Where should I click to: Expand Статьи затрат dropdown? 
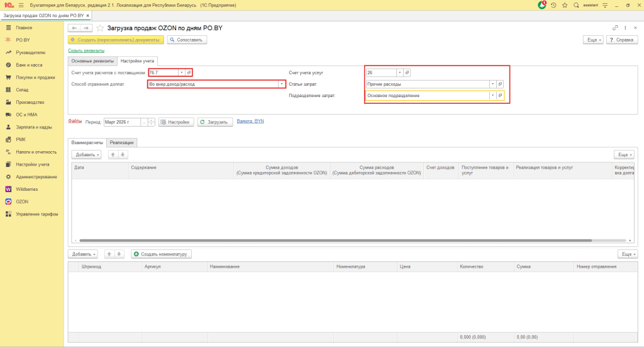coord(492,84)
